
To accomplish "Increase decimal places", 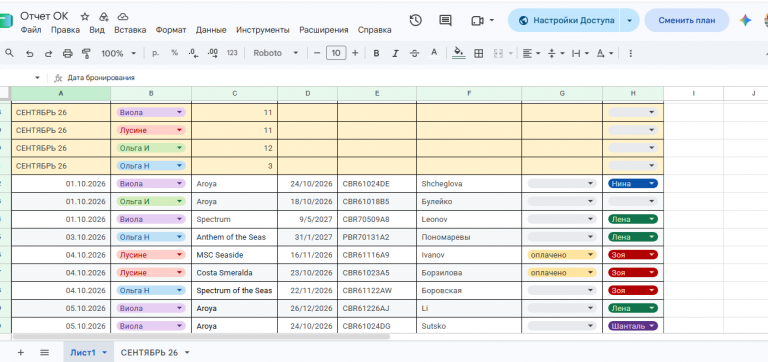I will tap(213, 53).
